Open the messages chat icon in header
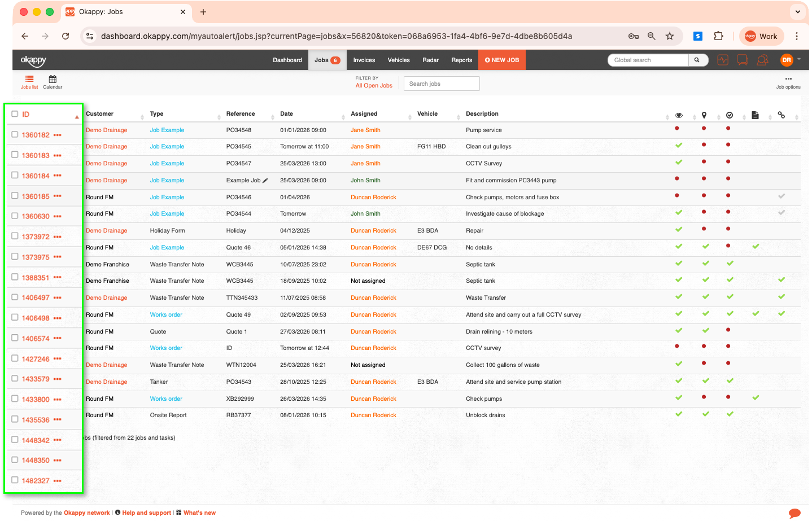The image size is (812, 521). click(x=743, y=60)
